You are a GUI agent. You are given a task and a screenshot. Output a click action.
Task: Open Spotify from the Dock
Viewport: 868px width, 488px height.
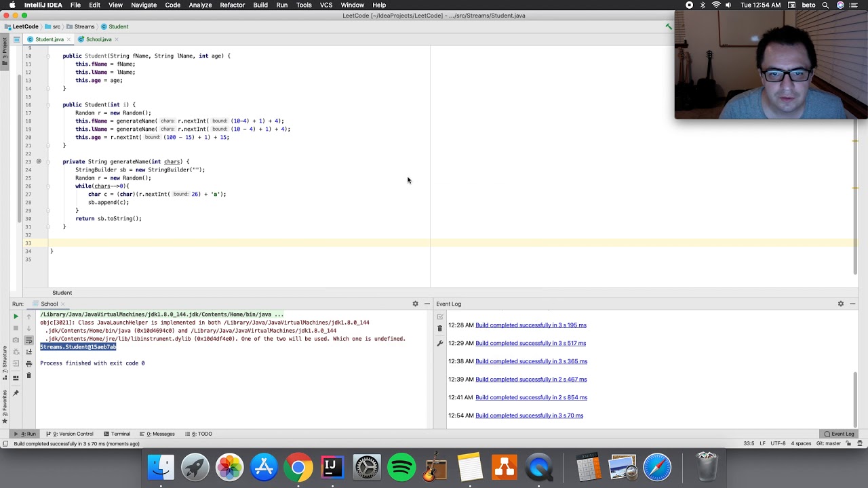coord(401,467)
